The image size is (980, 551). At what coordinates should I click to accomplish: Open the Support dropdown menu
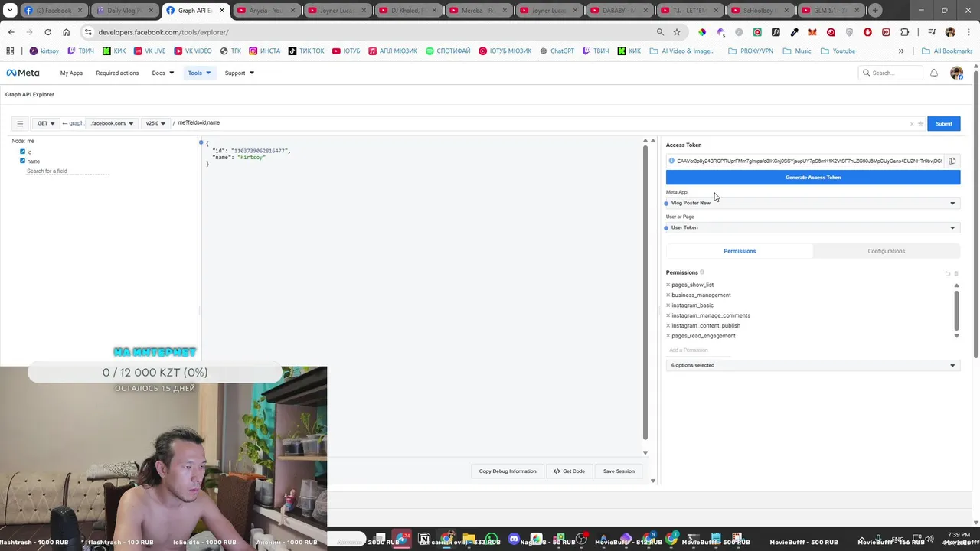click(239, 73)
